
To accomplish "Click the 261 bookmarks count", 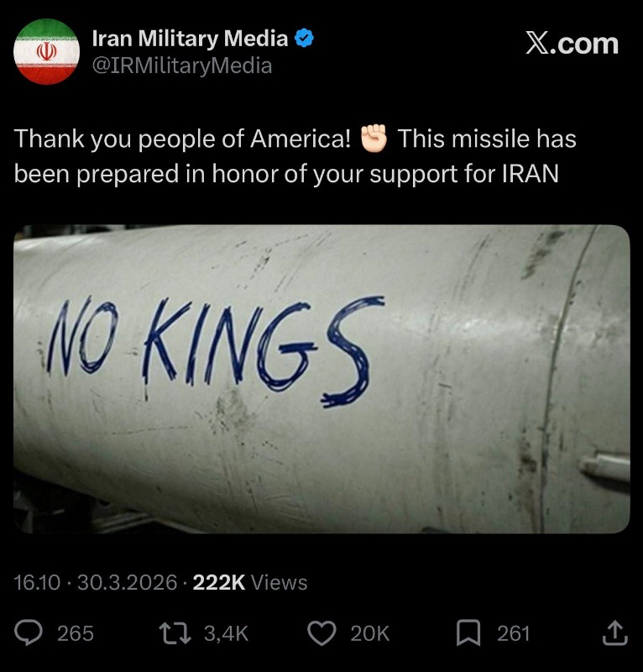I will point(513,633).
